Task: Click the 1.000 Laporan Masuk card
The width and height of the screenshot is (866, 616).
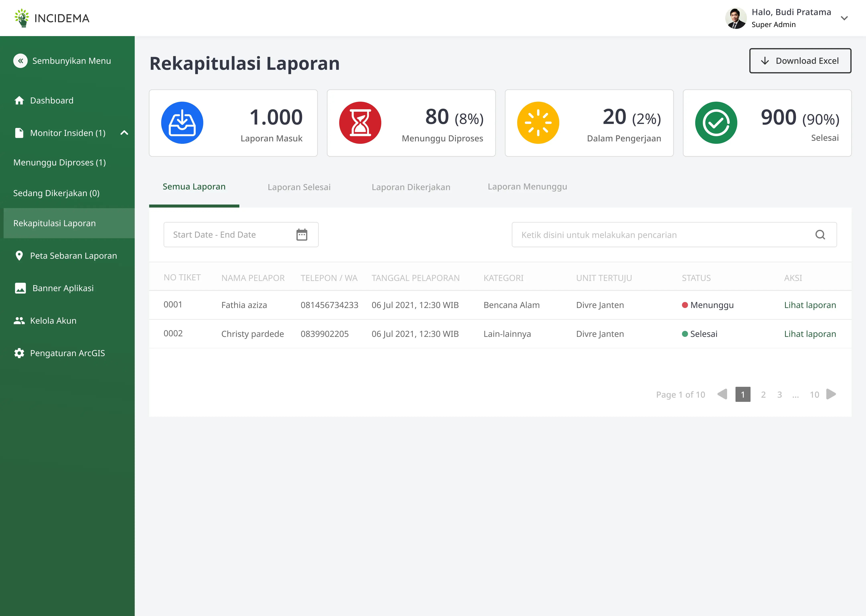Action: pyautogui.click(x=233, y=123)
